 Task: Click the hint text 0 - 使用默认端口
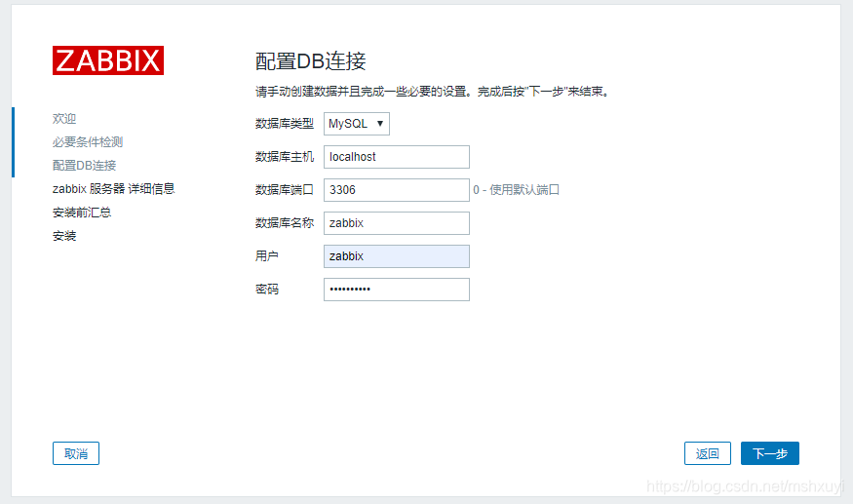coord(517,190)
